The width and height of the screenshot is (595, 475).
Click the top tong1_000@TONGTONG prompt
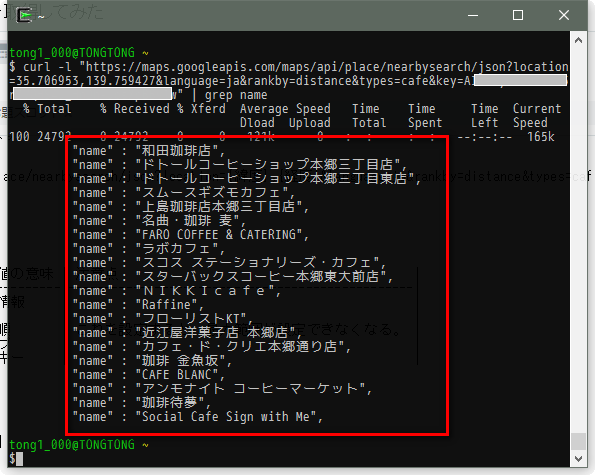72,53
